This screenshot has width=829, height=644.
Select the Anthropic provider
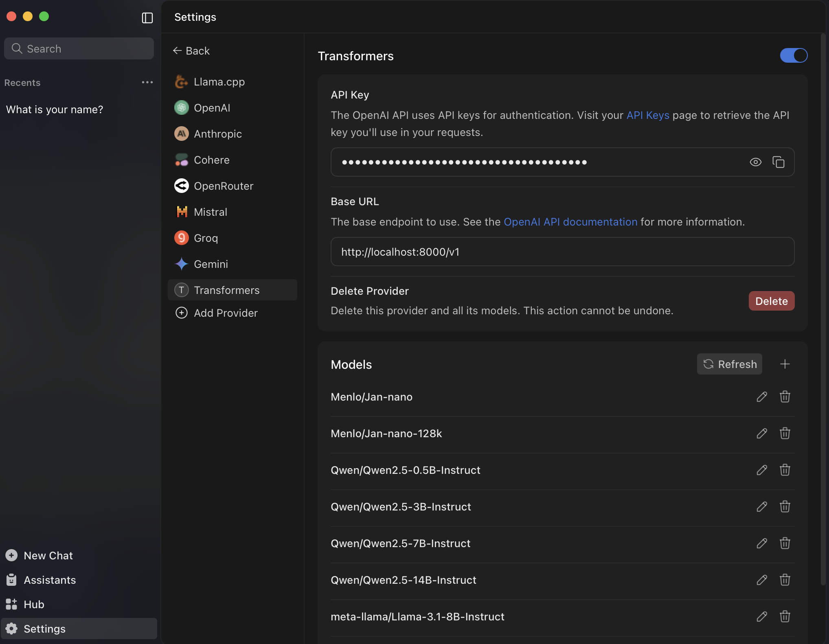pos(217,134)
